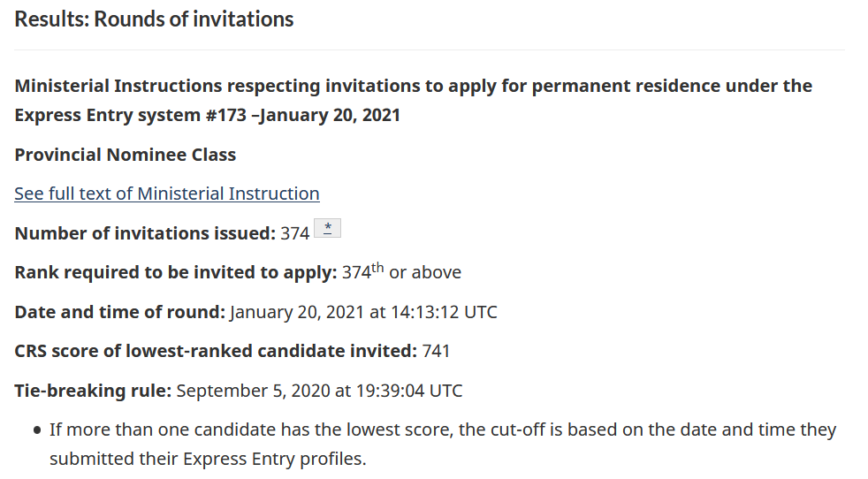The height and width of the screenshot is (479, 868).
Task: Click the Tie-breaking rule label
Action: (93, 391)
